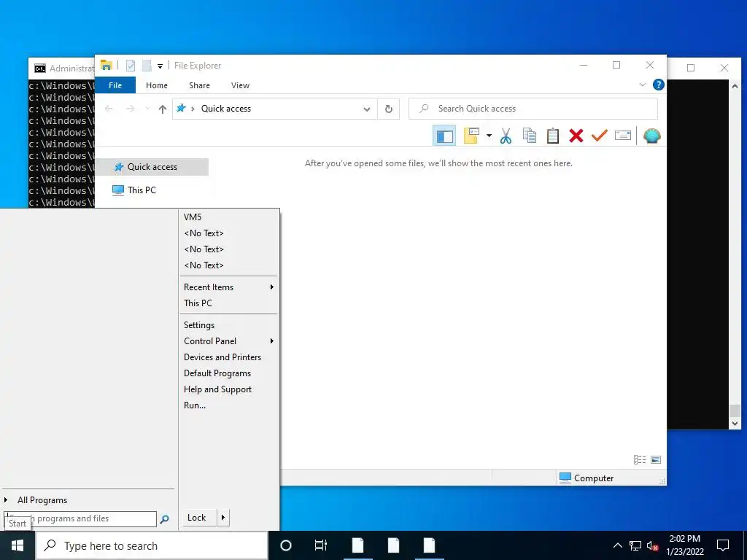Open Help and Support from Start menu
Image resolution: width=747 pixels, height=560 pixels.
(x=228, y=389)
